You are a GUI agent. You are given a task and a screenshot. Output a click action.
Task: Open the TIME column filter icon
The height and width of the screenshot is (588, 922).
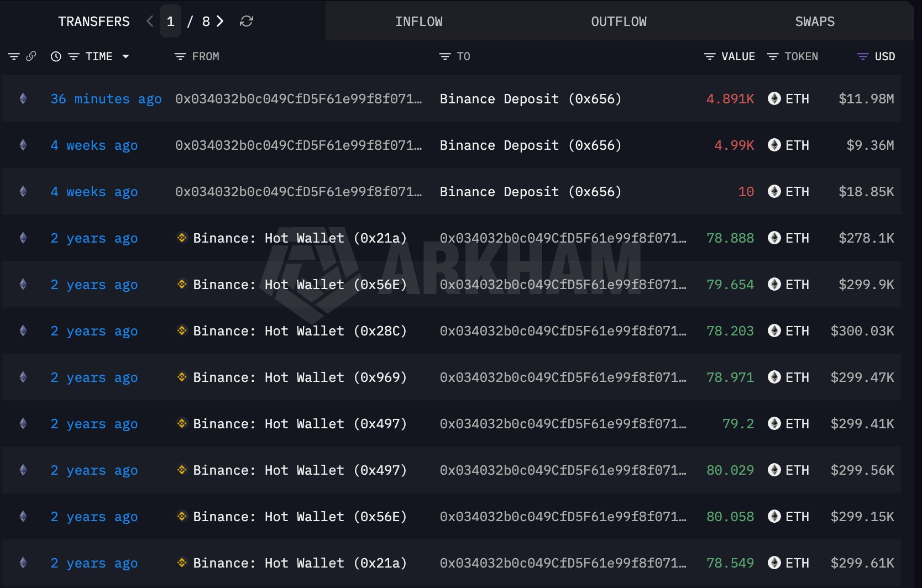[x=74, y=56]
